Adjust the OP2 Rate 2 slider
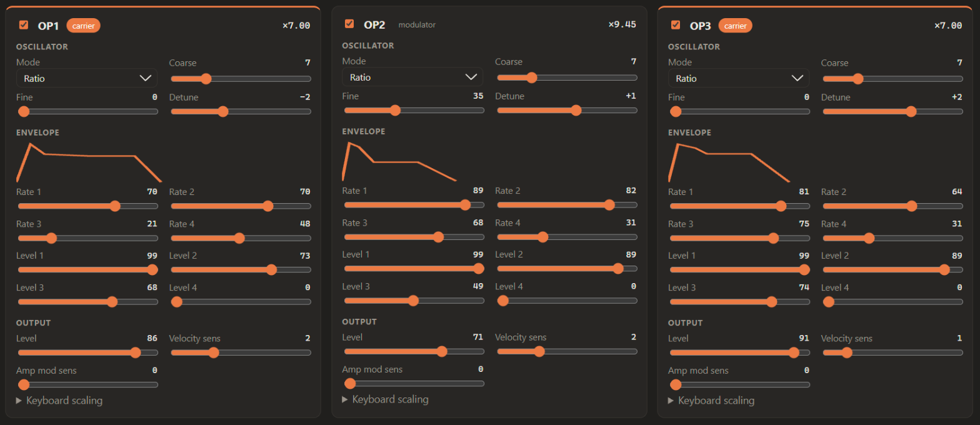 [567, 204]
